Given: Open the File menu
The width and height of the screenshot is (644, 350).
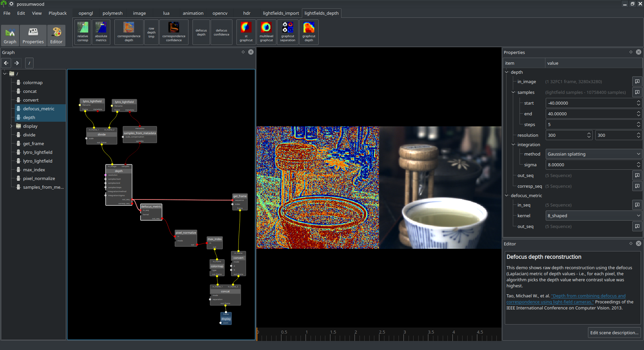Looking at the screenshot, I should (x=7, y=13).
